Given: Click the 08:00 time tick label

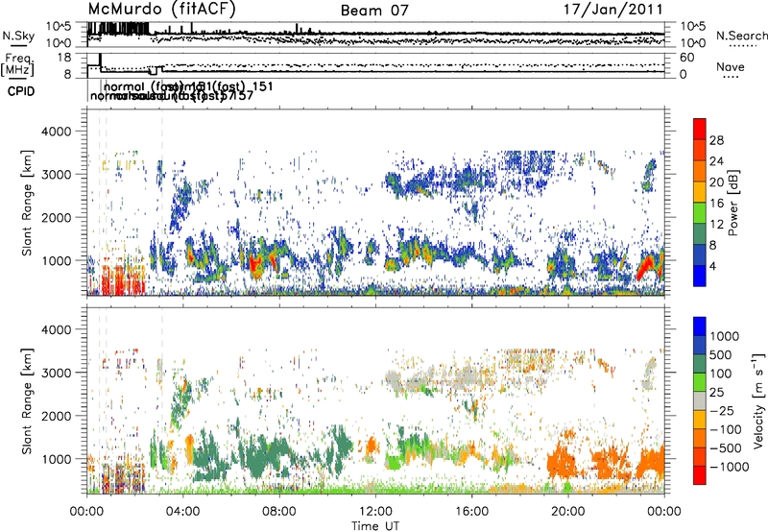Looking at the screenshot, I should point(278,512).
